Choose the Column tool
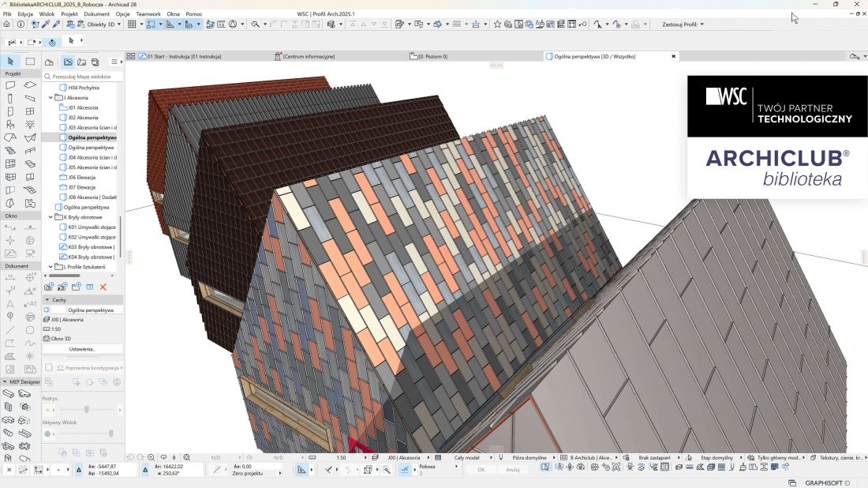 [10, 99]
